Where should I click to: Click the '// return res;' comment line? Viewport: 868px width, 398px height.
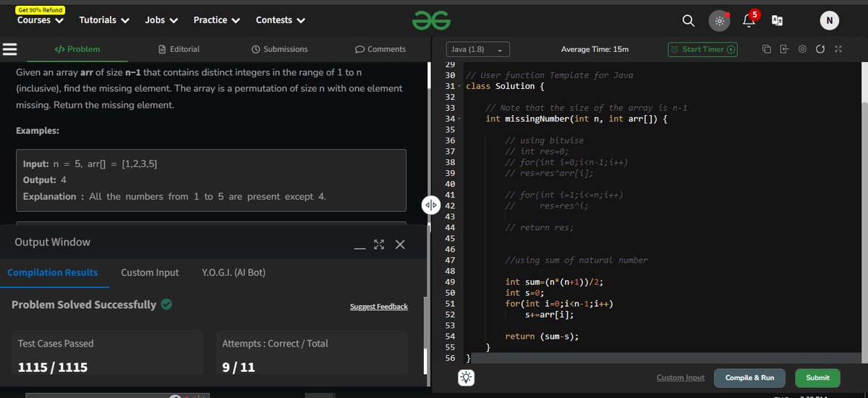[539, 228]
